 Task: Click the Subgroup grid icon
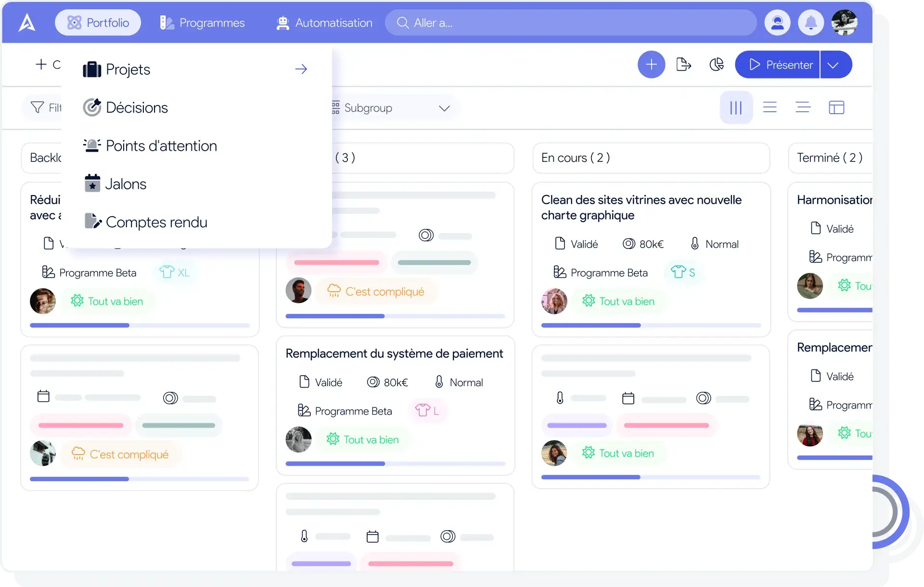pyautogui.click(x=336, y=107)
